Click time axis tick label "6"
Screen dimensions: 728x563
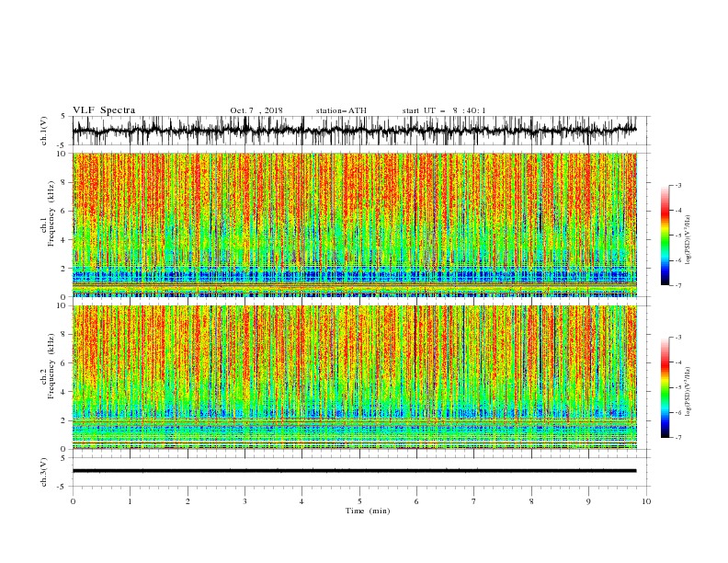(x=416, y=501)
